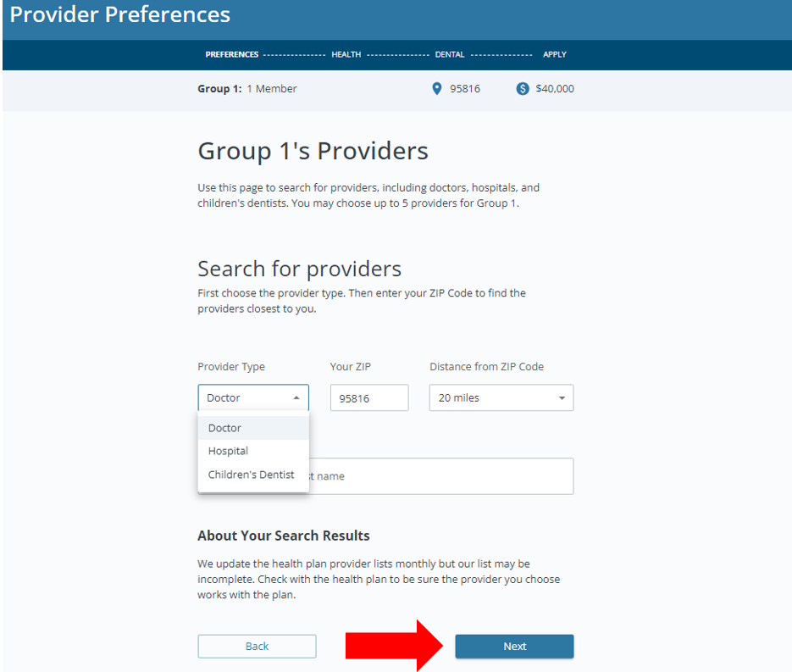This screenshot has width=792, height=672.
Task: Open the APPLY step
Action: tap(555, 54)
